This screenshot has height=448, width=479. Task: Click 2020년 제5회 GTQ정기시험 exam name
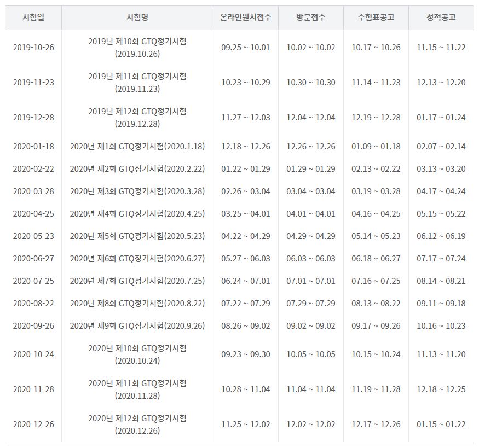(137, 236)
